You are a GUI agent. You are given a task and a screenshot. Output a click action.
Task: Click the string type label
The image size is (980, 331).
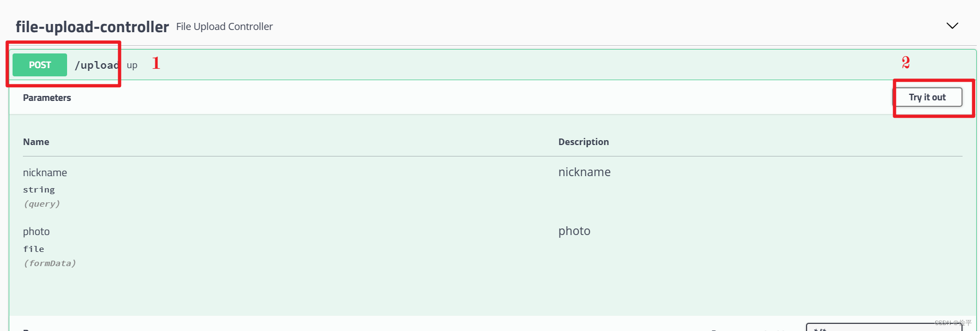[x=39, y=190]
